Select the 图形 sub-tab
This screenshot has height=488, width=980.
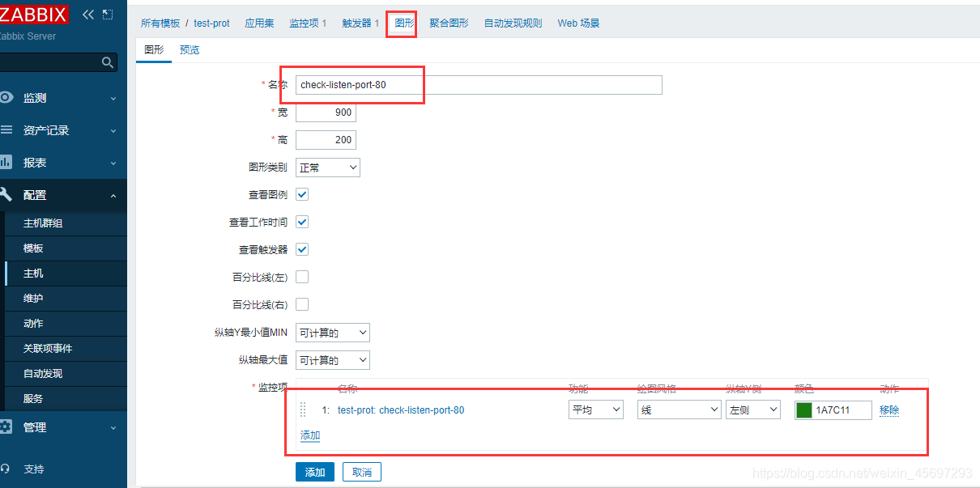(154, 50)
